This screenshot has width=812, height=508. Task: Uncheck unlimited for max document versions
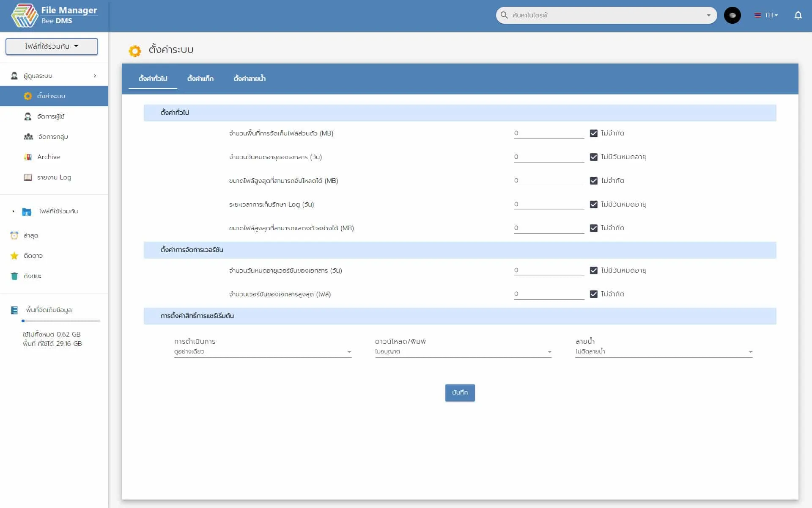point(593,294)
